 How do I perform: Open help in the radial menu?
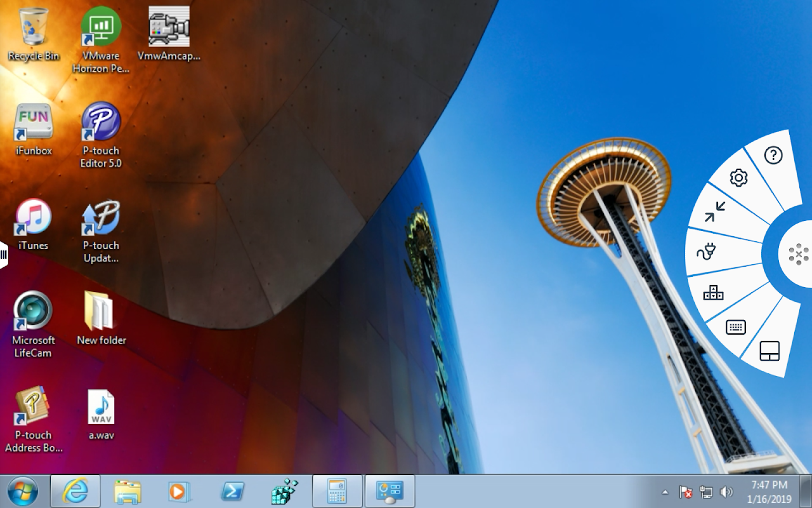click(773, 155)
